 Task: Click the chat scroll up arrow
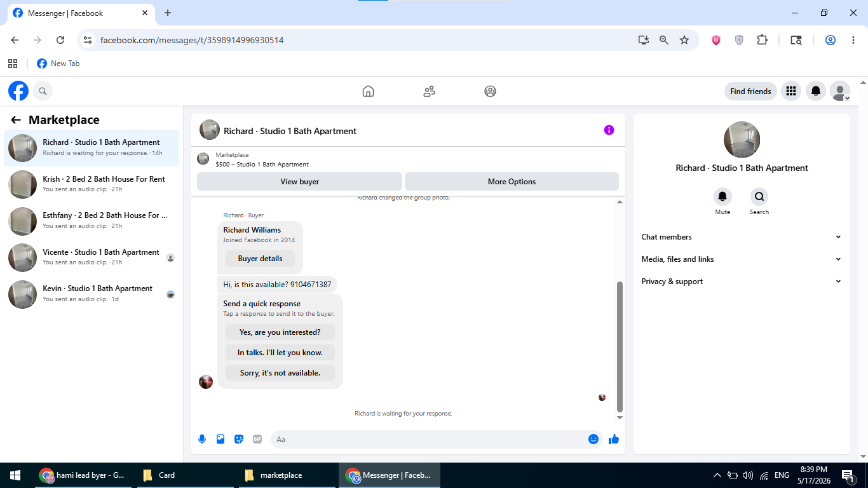[x=620, y=202]
